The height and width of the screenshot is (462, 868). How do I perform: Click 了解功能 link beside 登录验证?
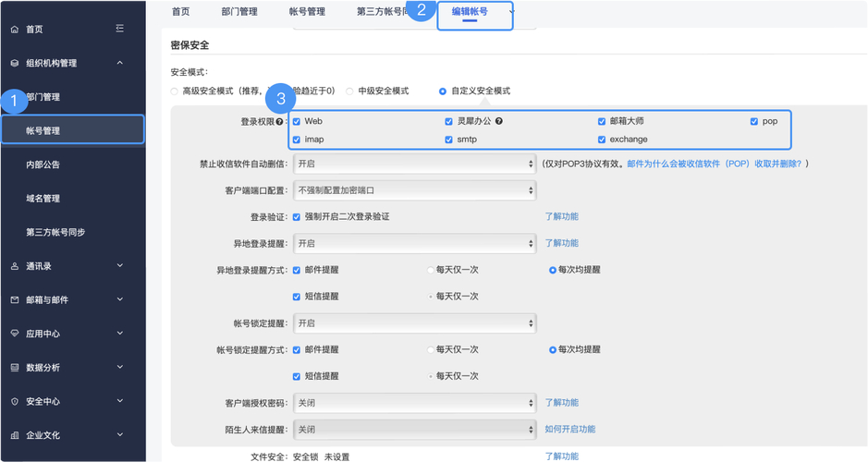point(561,217)
